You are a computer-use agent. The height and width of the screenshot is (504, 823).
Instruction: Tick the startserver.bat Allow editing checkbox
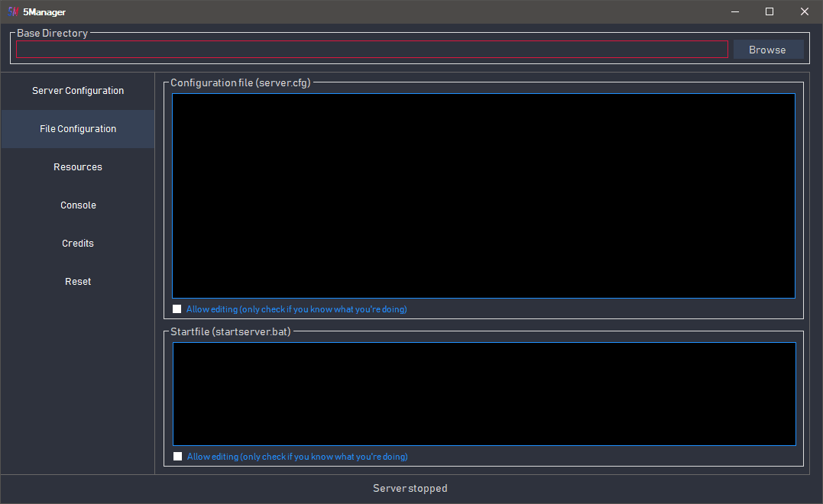tap(178, 457)
